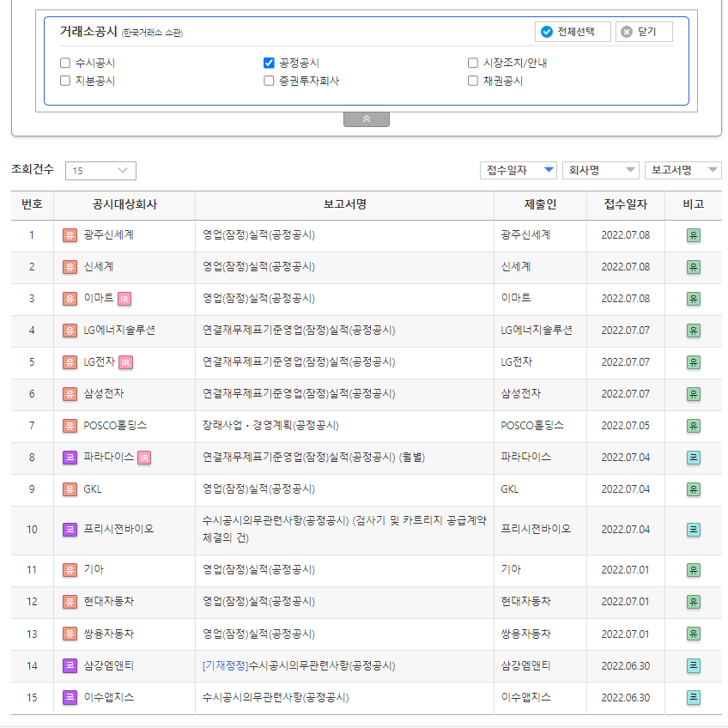Image resolution: width=728 pixels, height=728 pixels.
Task: Click the 닫기 button
Action: [644, 32]
